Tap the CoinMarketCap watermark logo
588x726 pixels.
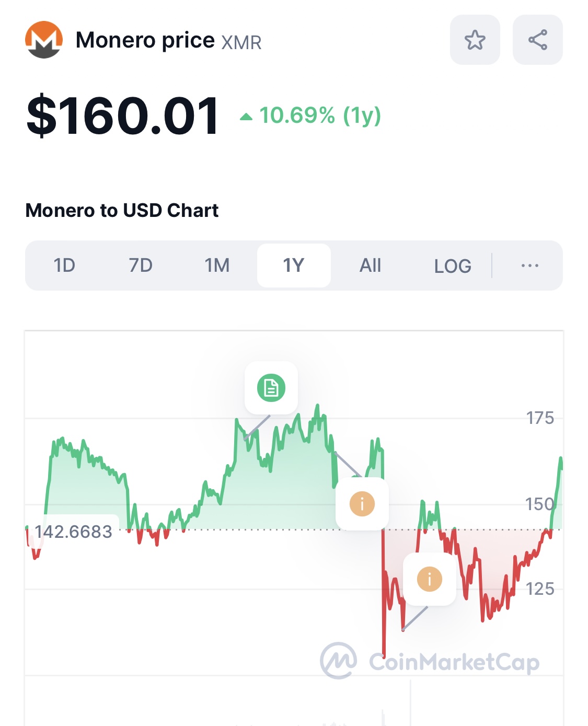(430, 661)
